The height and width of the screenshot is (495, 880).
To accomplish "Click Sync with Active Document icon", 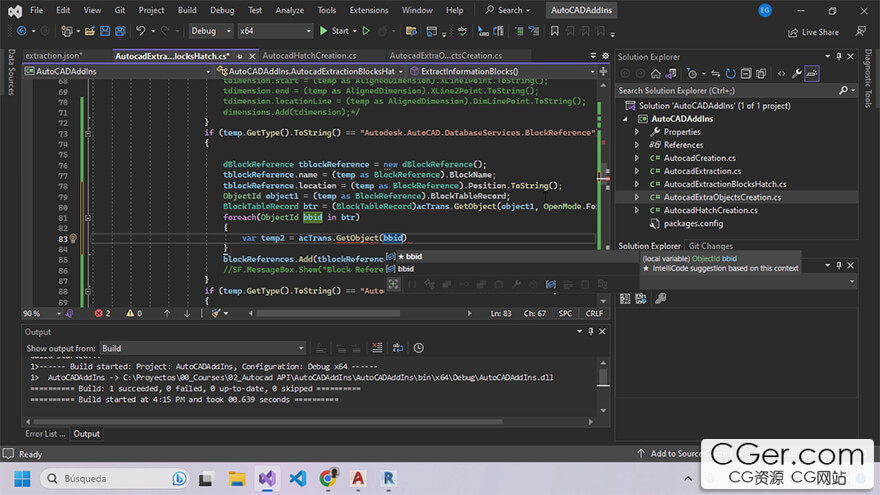I will point(715,74).
